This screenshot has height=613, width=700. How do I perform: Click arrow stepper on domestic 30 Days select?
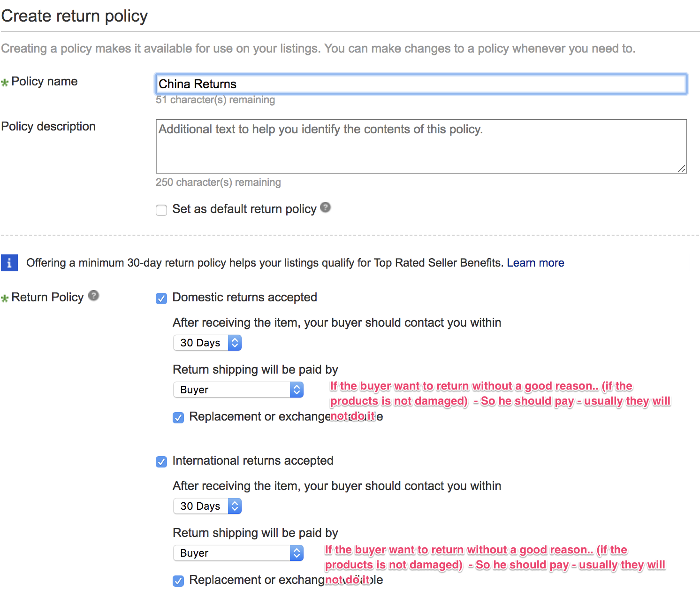coord(235,343)
